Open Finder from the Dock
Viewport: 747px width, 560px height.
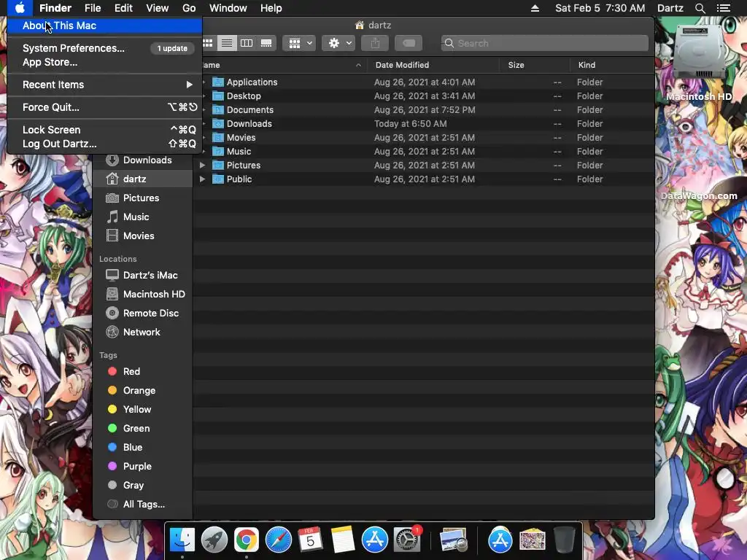click(x=182, y=540)
